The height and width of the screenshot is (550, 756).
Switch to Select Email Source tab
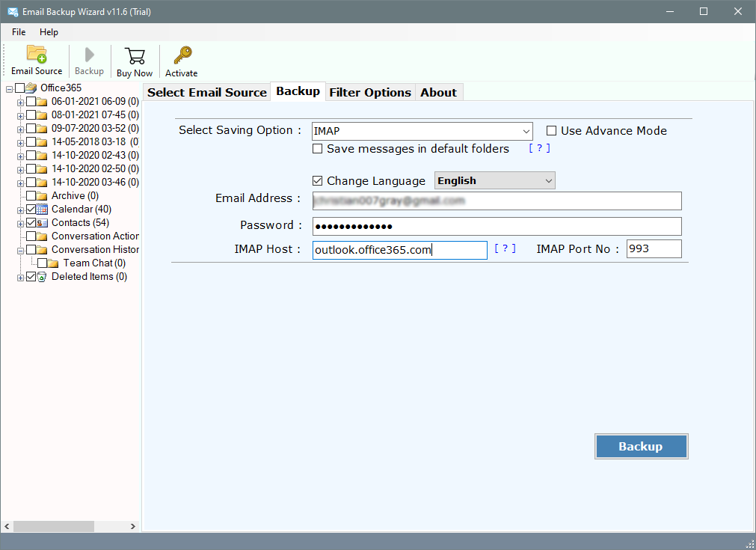point(207,92)
